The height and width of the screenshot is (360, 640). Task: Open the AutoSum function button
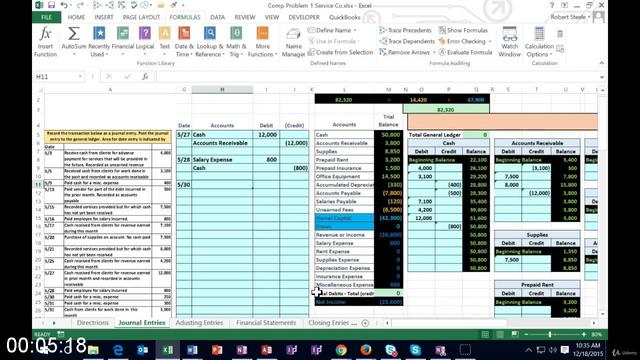tap(74, 42)
